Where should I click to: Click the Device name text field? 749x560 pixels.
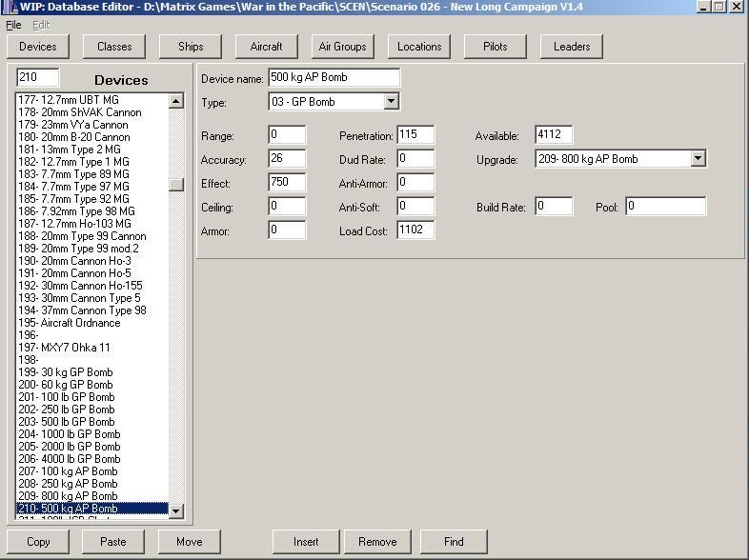click(x=334, y=78)
